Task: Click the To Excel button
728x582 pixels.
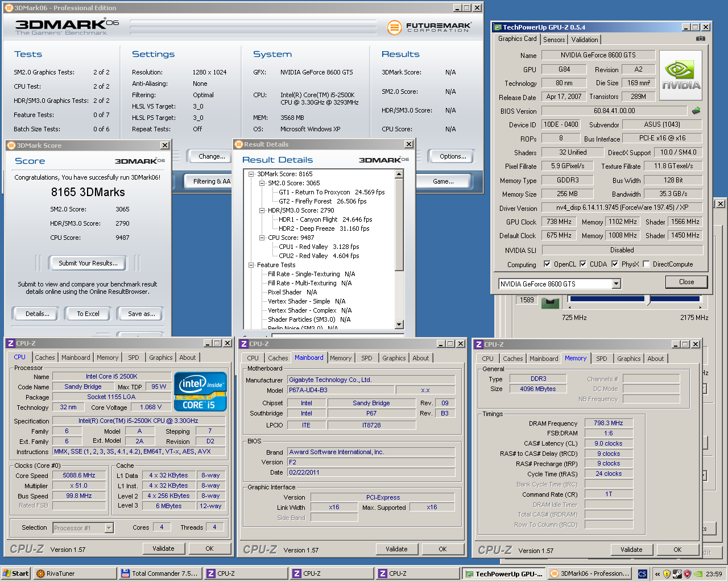Action: pos(88,314)
